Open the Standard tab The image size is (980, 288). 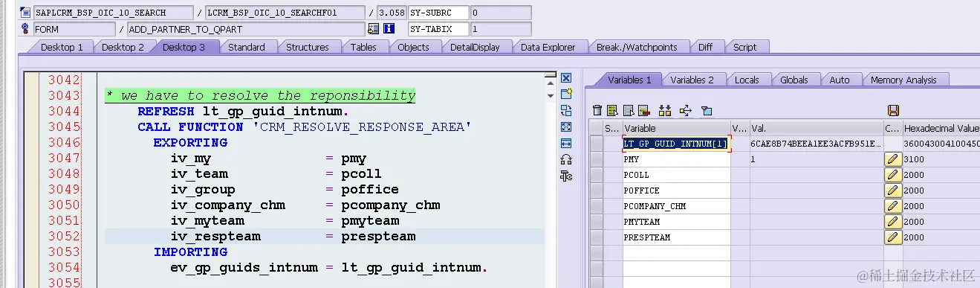[x=247, y=47]
